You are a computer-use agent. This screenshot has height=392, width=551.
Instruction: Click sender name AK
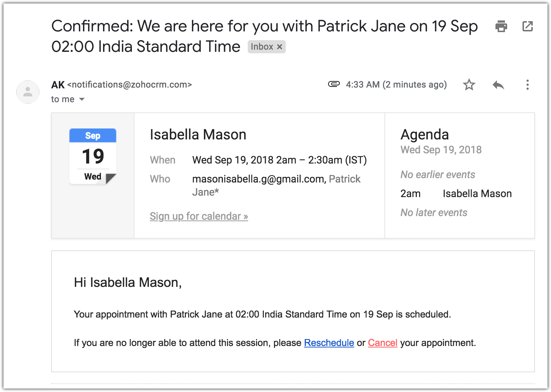[58, 85]
